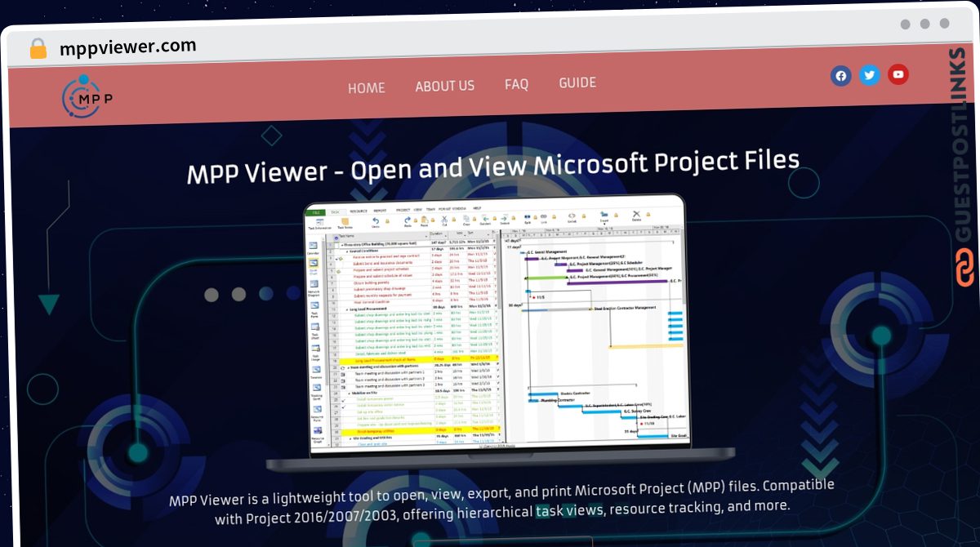Open the Twitter social icon
Image resolution: width=980 pixels, height=547 pixels.
[870, 75]
